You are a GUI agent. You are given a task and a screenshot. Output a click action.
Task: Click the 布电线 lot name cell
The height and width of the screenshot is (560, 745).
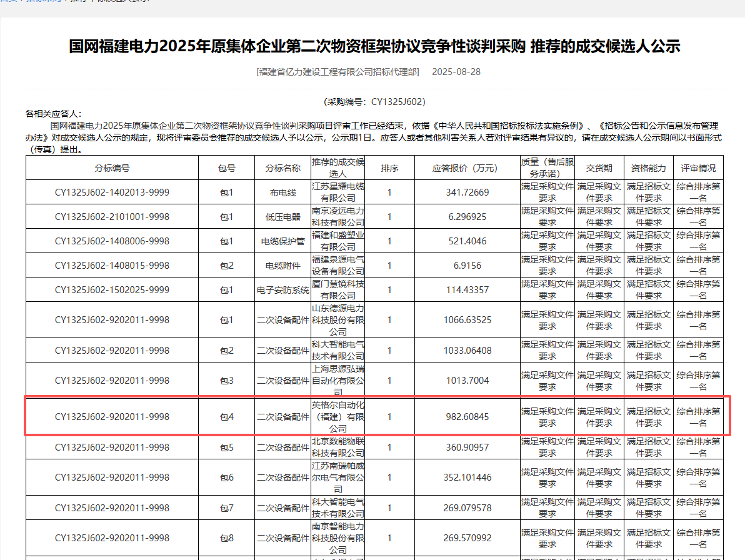coord(283,192)
